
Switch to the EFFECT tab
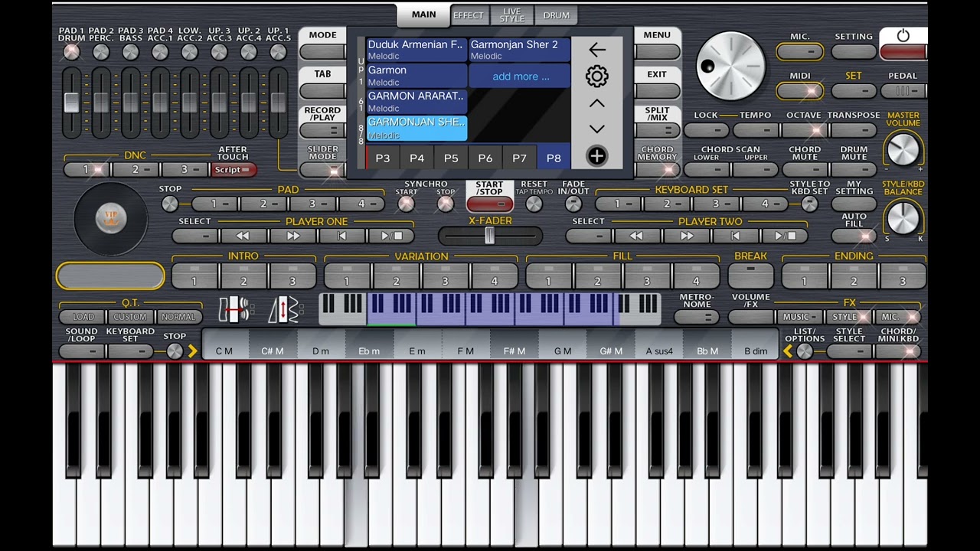point(469,15)
